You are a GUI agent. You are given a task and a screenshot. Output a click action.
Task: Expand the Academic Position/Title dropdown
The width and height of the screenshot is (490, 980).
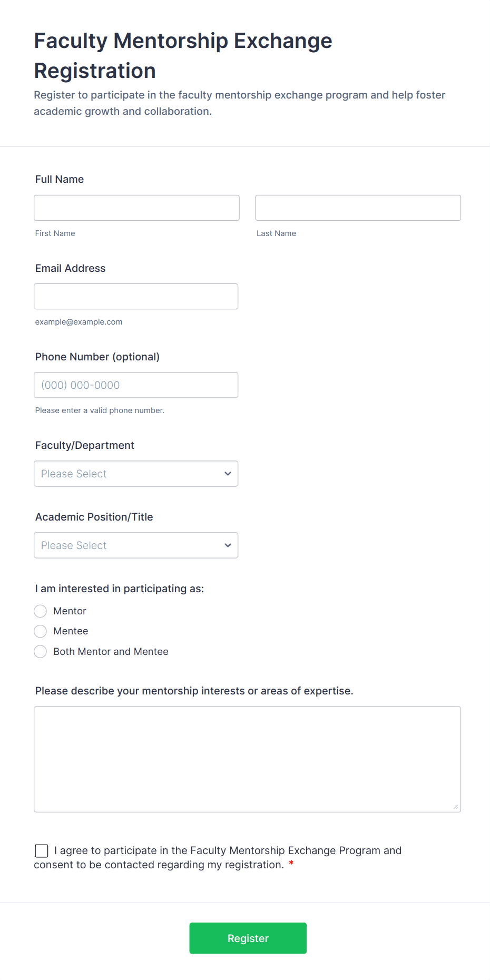[136, 545]
